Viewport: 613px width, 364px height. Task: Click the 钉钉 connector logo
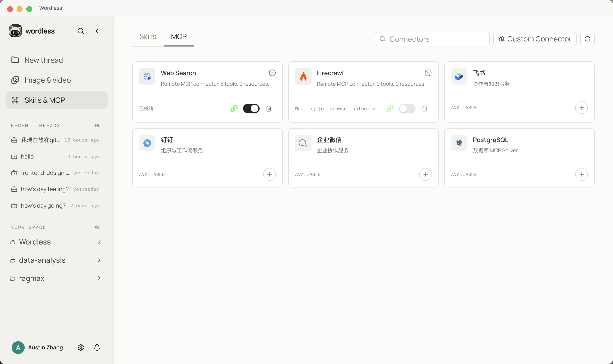(x=147, y=143)
